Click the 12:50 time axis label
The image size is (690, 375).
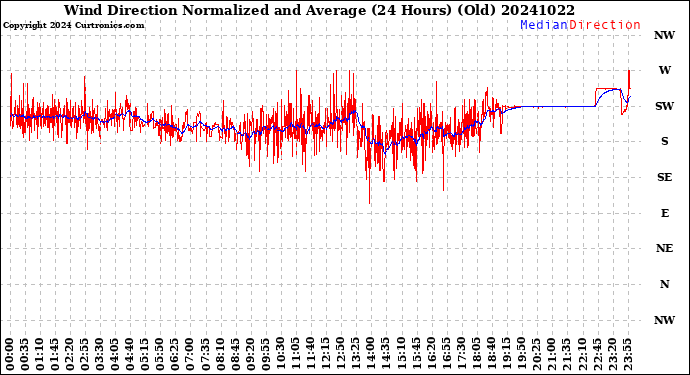coord(340,354)
